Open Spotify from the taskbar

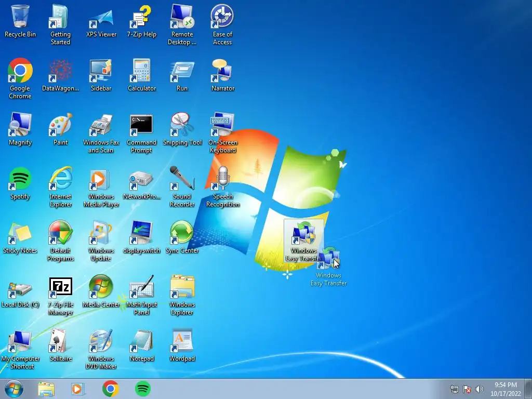tap(143, 389)
